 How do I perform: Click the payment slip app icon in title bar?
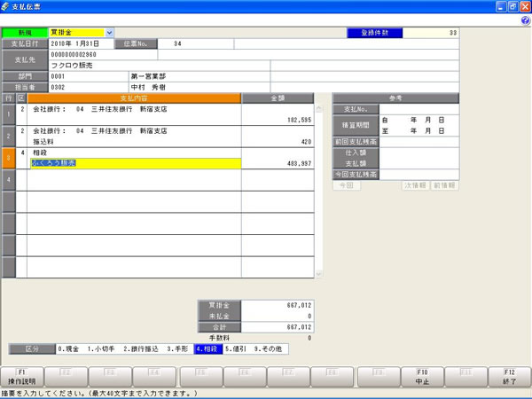5,6
